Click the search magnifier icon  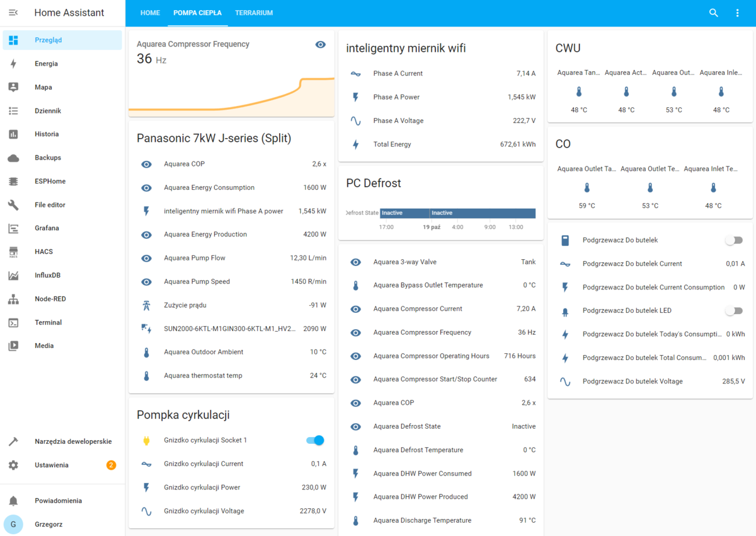713,13
